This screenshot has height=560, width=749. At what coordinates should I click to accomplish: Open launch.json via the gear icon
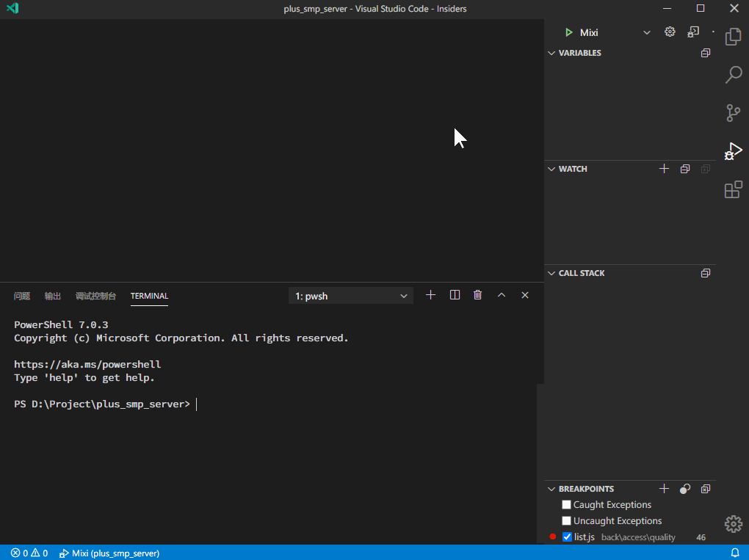pyautogui.click(x=670, y=32)
